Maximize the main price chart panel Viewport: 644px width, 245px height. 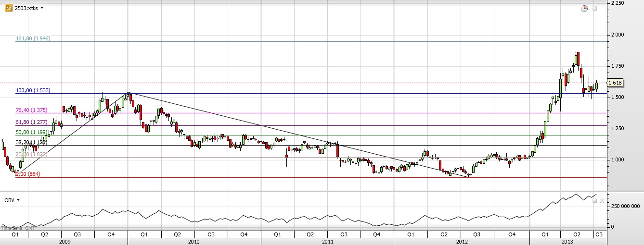coord(594,9)
